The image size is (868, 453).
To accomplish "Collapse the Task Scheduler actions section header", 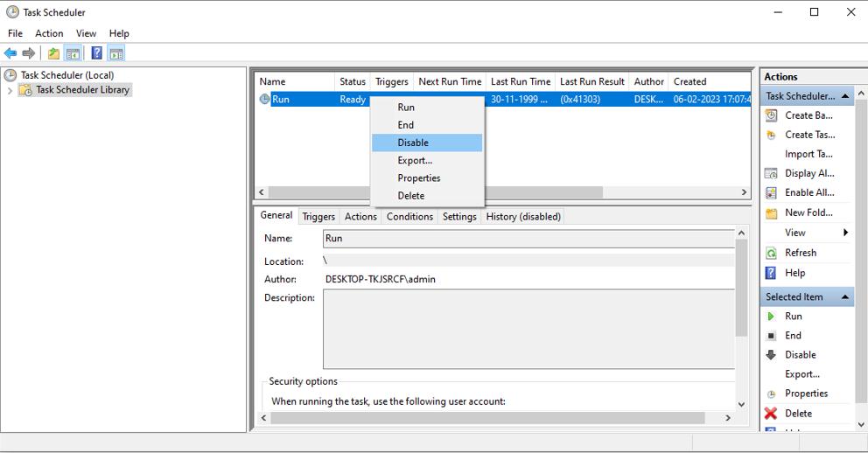I will click(845, 96).
